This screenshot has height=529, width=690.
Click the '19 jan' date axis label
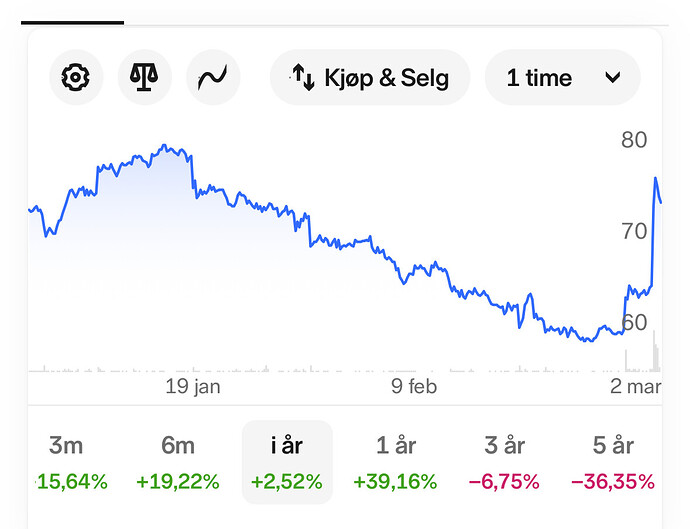pos(193,387)
